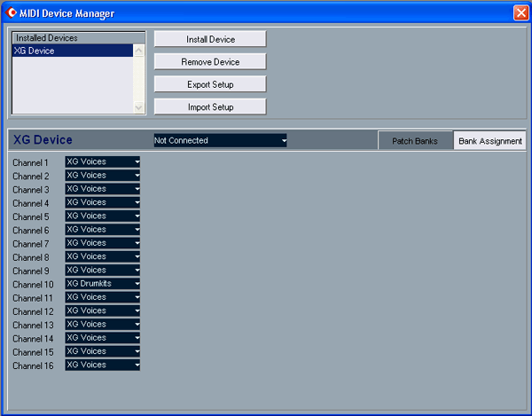The height and width of the screenshot is (416, 532).
Task: Click the Channel 1 label
Action: pos(30,163)
